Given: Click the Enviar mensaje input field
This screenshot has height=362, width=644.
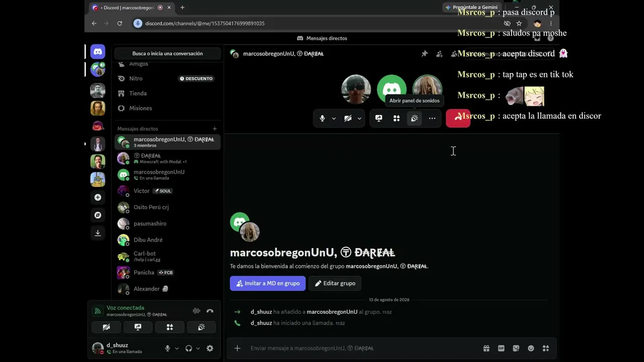Looking at the screenshot, I should click(362, 348).
